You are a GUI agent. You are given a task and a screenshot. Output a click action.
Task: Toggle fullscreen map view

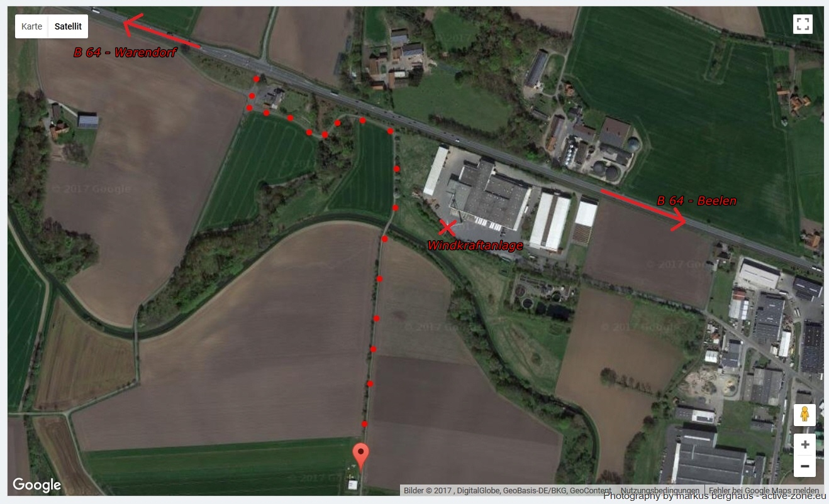click(x=803, y=25)
